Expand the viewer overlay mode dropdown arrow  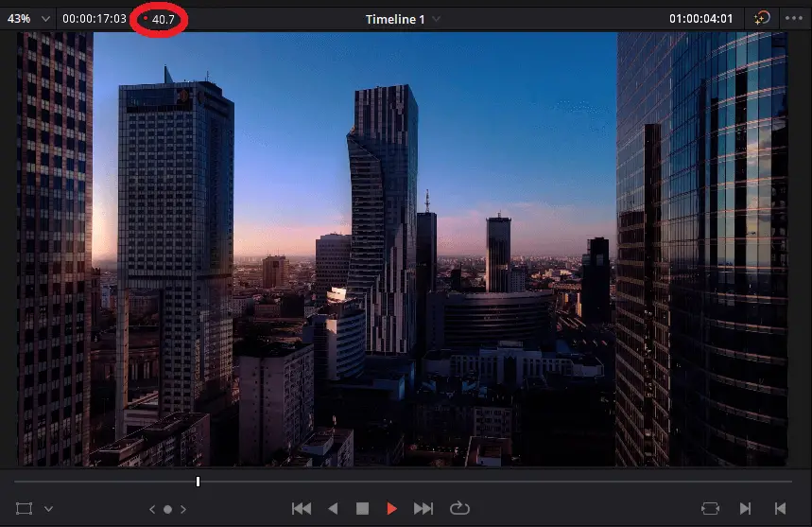tap(48, 509)
